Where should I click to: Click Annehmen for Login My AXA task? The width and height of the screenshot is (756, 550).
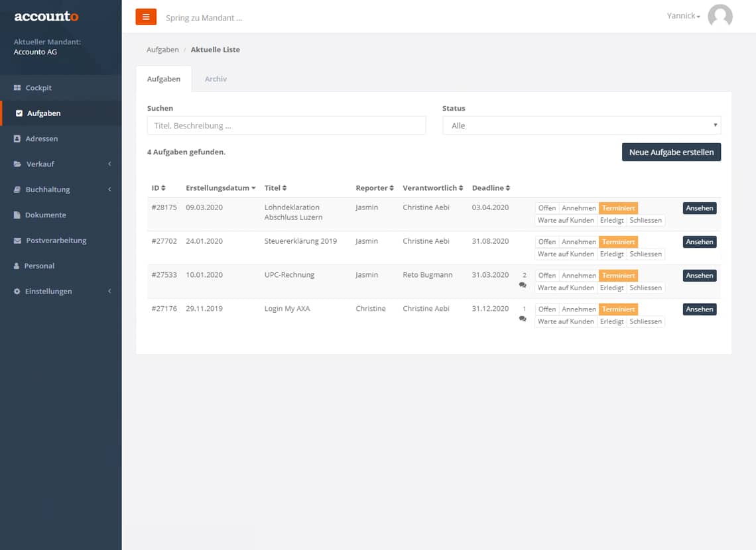pyautogui.click(x=578, y=309)
